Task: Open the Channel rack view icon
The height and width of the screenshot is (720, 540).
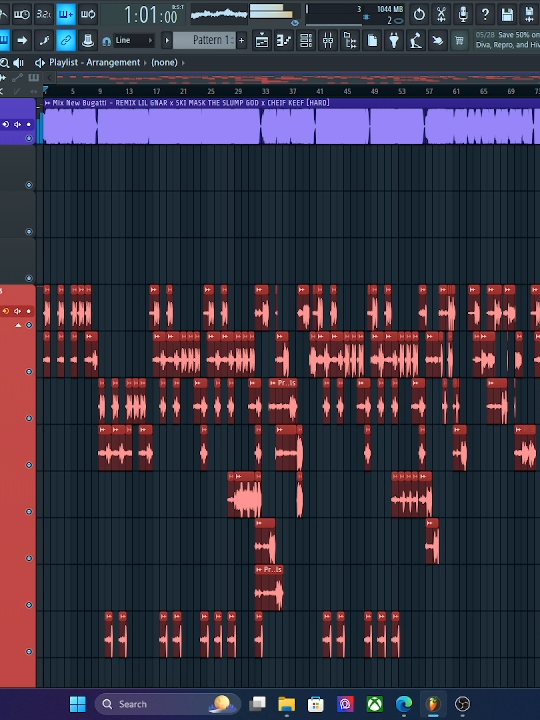Action: tap(305, 40)
